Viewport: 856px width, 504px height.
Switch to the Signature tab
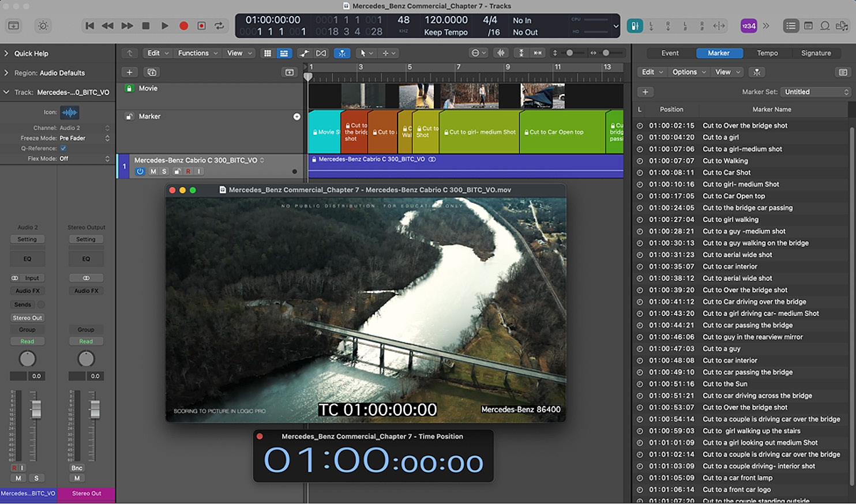point(816,53)
